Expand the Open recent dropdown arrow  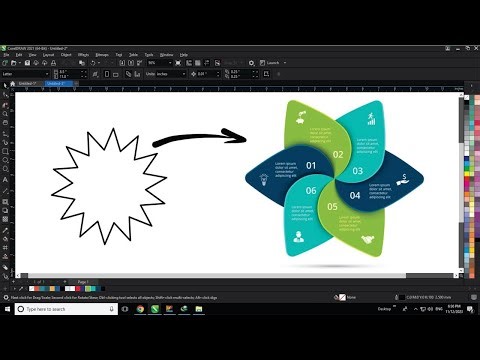click(x=20, y=63)
